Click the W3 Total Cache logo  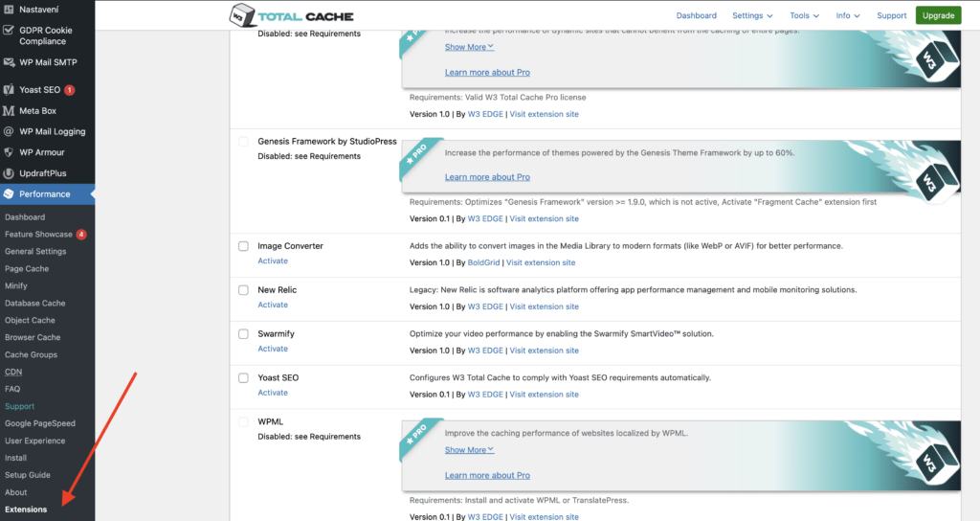(292, 15)
